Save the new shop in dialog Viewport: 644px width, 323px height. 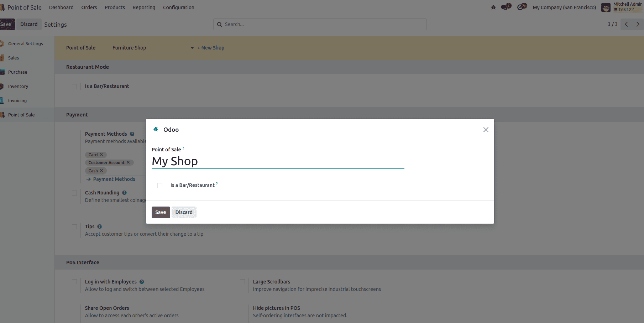point(161,213)
